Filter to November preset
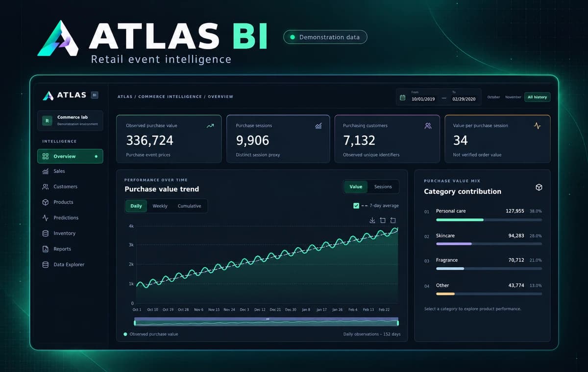 (x=513, y=97)
